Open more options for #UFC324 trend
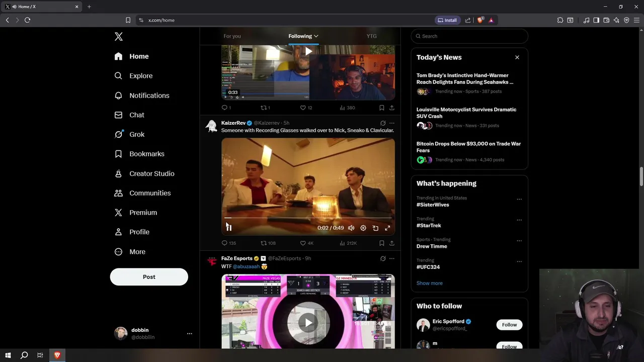 point(519,261)
